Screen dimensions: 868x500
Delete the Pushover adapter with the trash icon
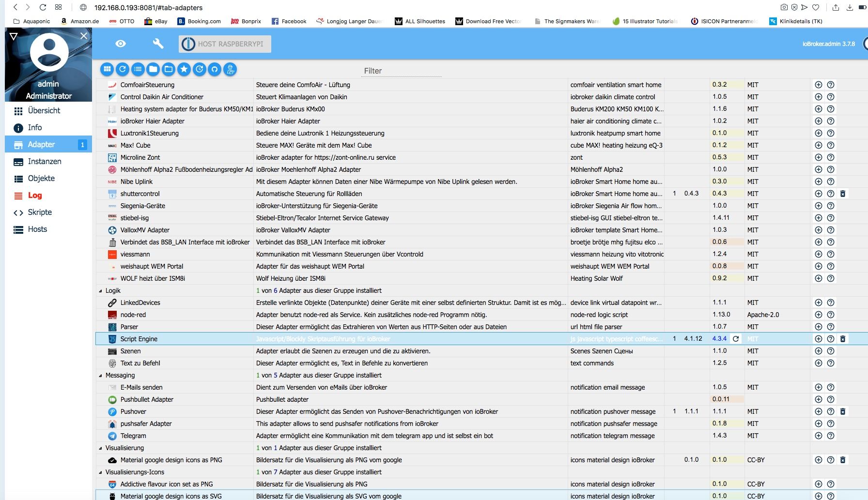pos(843,411)
